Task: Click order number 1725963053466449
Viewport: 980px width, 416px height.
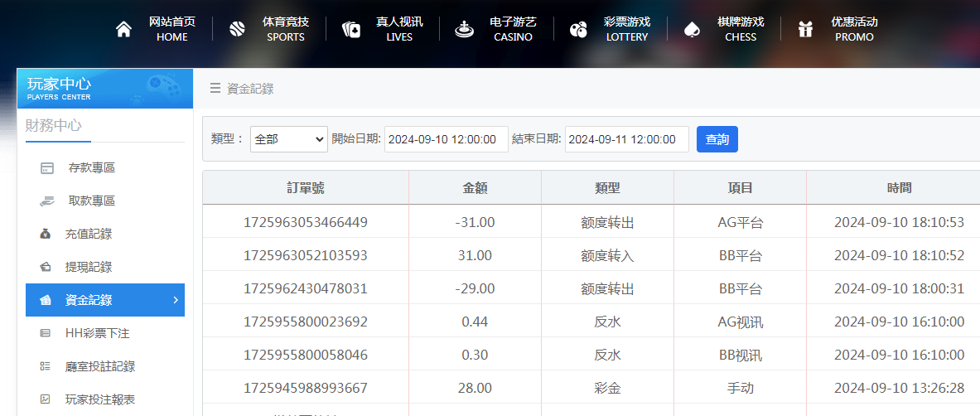Action: pyautogui.click(x=305, y=222)
